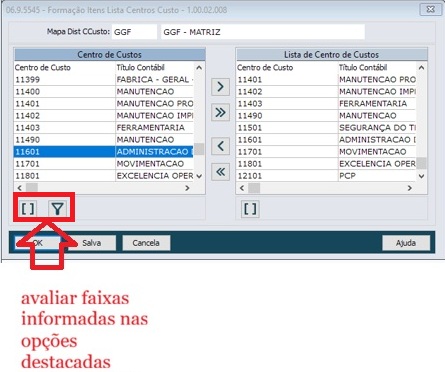The image size is (445, 372).
Task: Move all cost centers to the list
Action: click(220, 113)
